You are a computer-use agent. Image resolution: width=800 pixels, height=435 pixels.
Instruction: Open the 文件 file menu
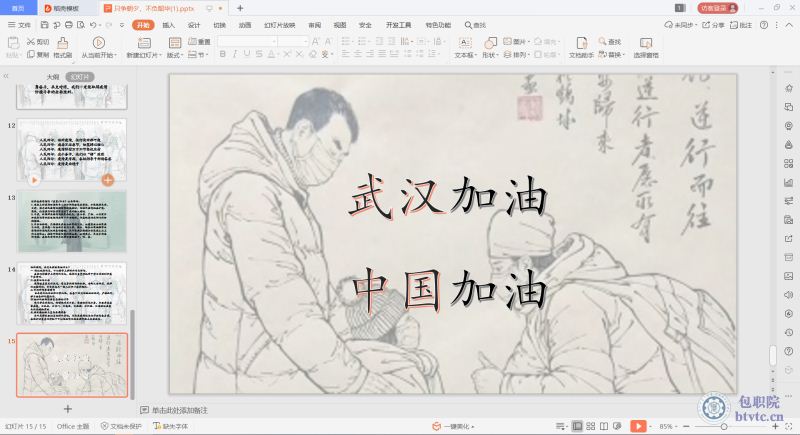(19, 25)
